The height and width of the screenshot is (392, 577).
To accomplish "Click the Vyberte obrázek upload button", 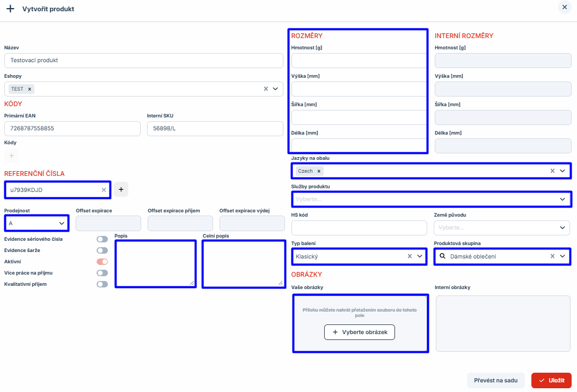I will coord(360,332).
